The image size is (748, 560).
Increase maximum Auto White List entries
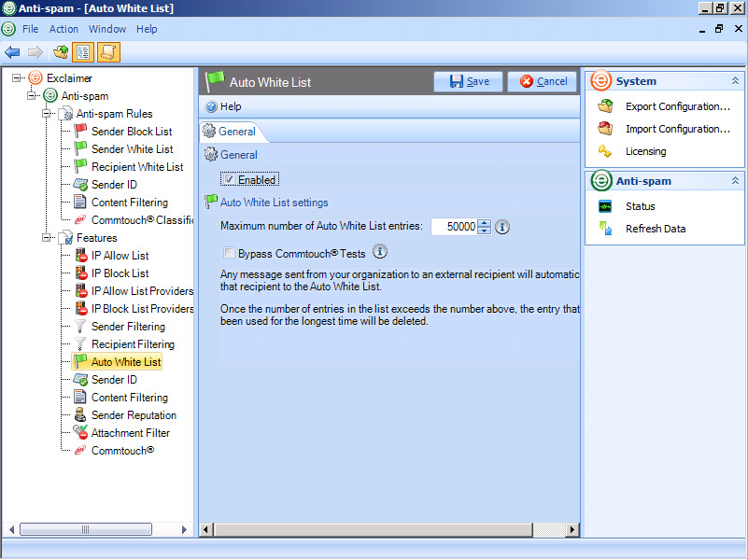tap(485, 223)
